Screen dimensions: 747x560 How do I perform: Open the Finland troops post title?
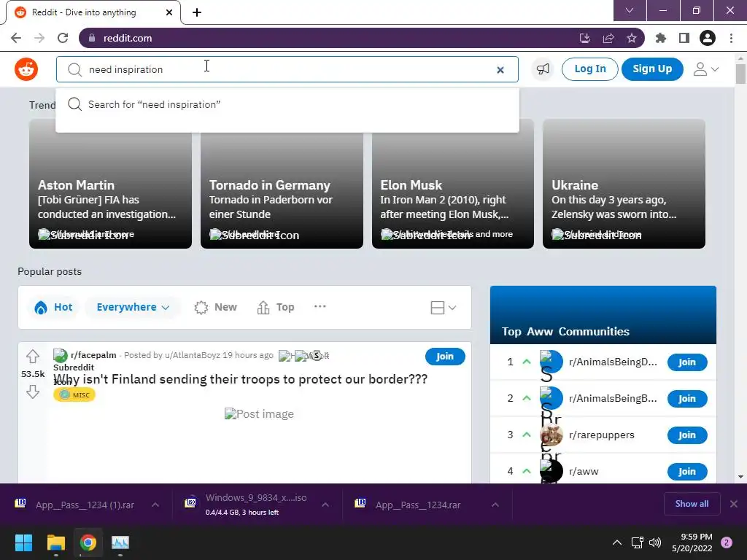point(241,379)
